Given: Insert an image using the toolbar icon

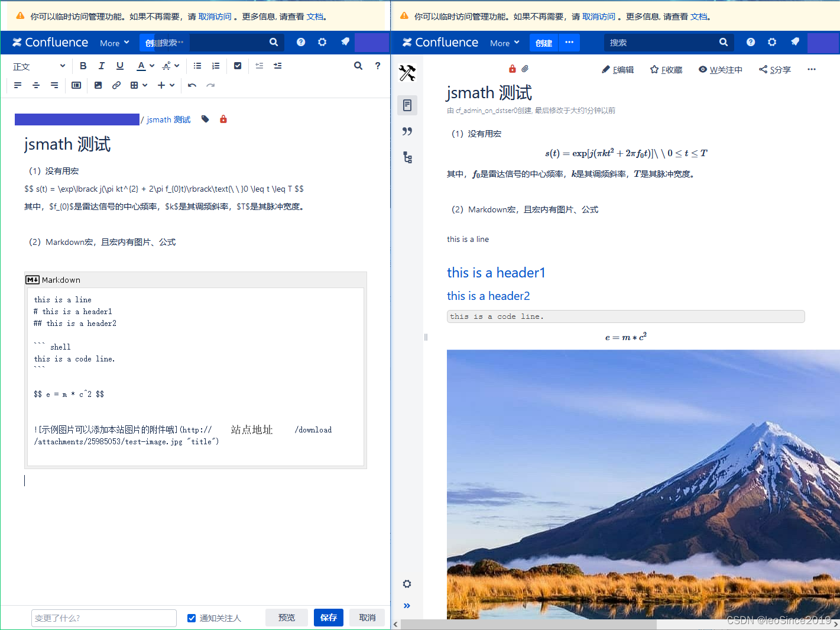Looking at the screenshot, I should point(98,85).
